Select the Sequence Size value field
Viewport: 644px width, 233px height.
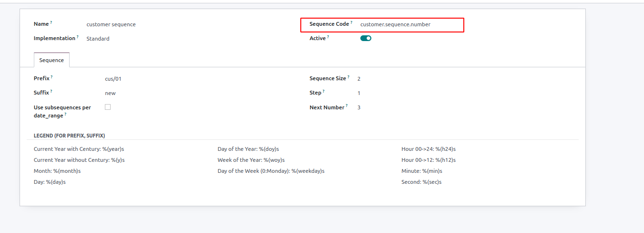coord(467,79)
